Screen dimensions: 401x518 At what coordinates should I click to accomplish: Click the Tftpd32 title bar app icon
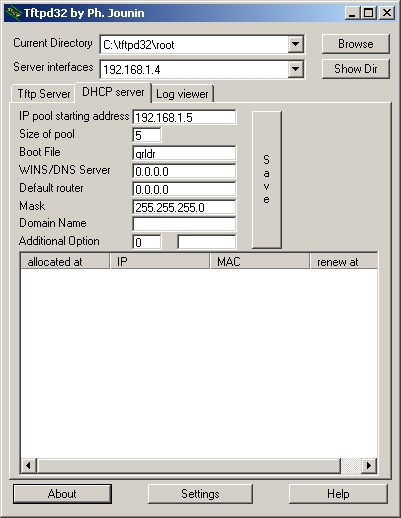pyautogui.click(x=14, y=13)
